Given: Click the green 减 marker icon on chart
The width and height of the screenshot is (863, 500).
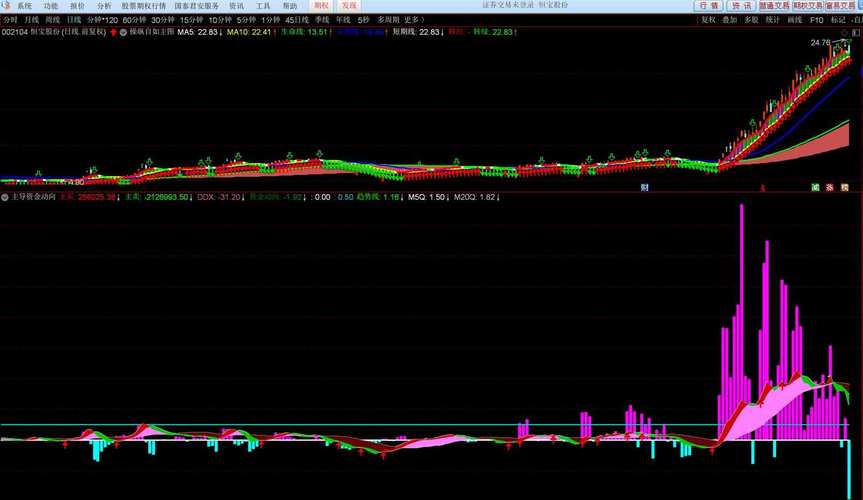Looking at the screenshot, I should 816,187.
